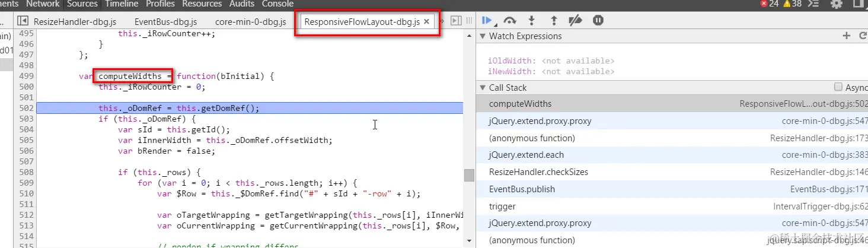The width and height of the screenshot is (868, 248).
Task: Collapse the Watch Expressions section
Action: click(482, 36)
